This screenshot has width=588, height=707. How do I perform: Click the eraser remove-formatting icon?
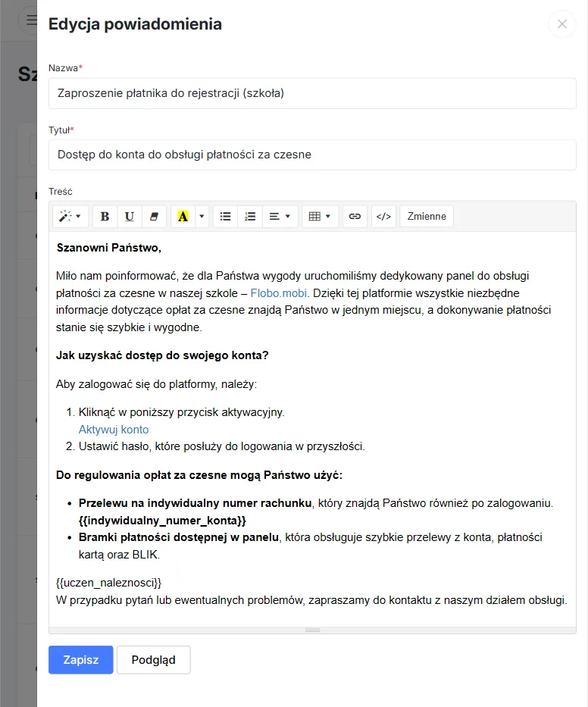pos(154,216)
